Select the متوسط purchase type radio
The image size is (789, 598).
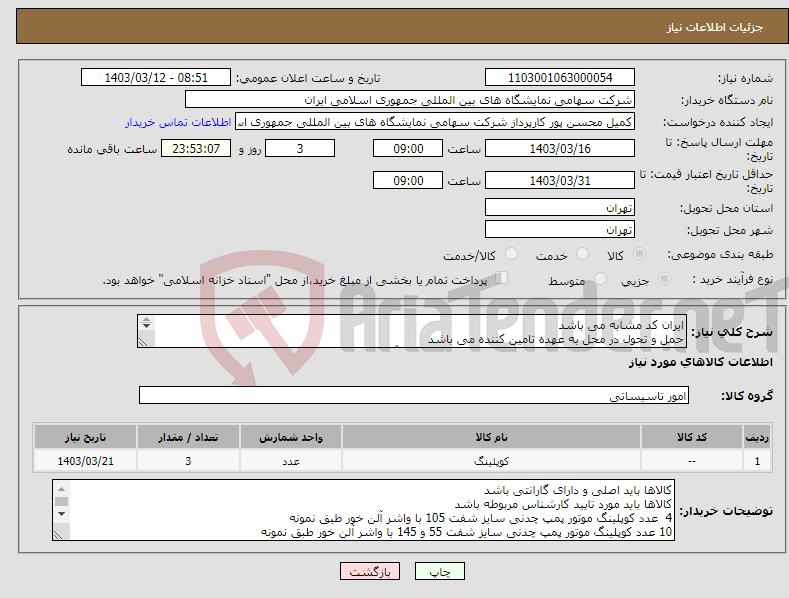tap(600, 278)
